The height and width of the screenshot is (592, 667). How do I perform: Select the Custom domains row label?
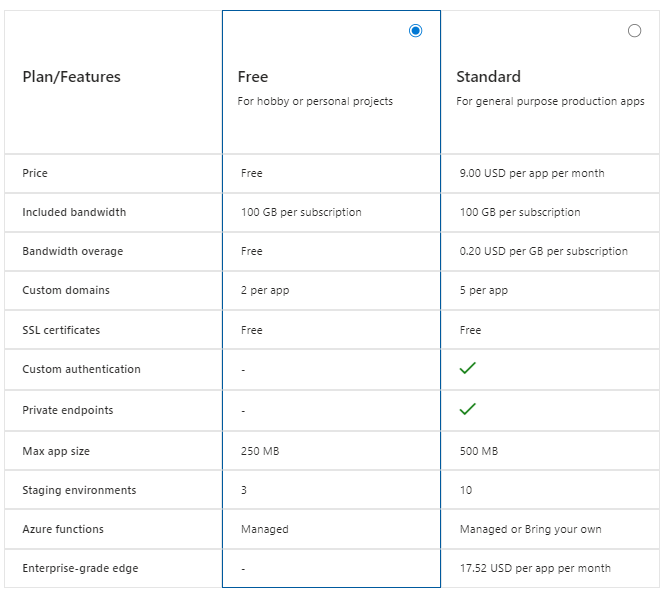pyautogui.click(x=66, y=290)
